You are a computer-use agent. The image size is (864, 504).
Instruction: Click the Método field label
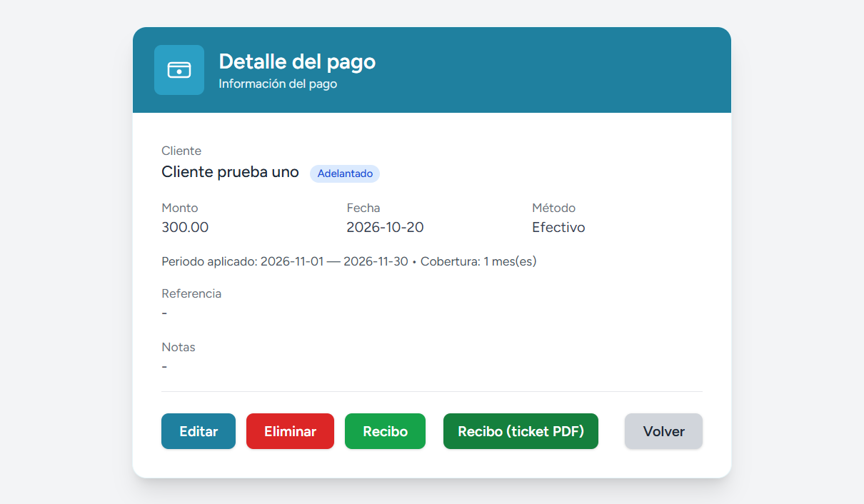point(553,208)
